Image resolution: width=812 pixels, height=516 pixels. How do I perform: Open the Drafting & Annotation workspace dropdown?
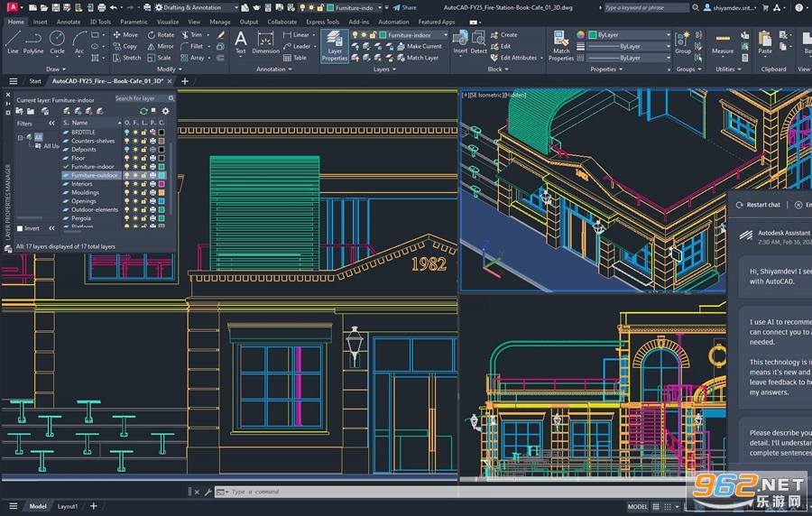tap(197, 7)
